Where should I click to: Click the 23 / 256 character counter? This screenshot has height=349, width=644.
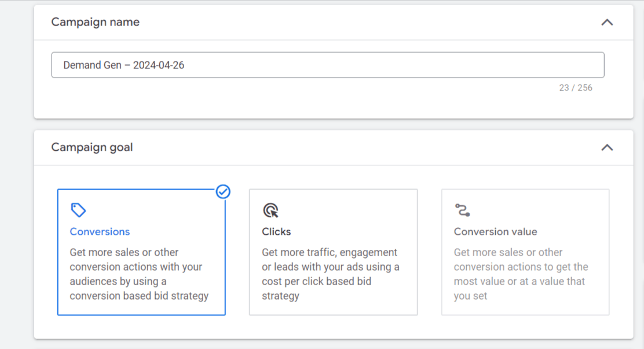(575, 88)
